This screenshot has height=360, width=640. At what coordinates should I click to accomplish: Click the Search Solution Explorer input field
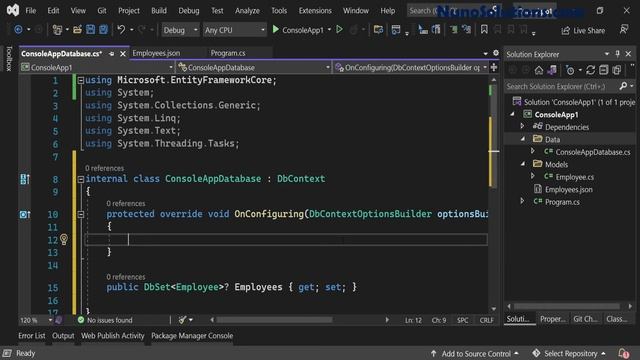(x=561, y=86)
